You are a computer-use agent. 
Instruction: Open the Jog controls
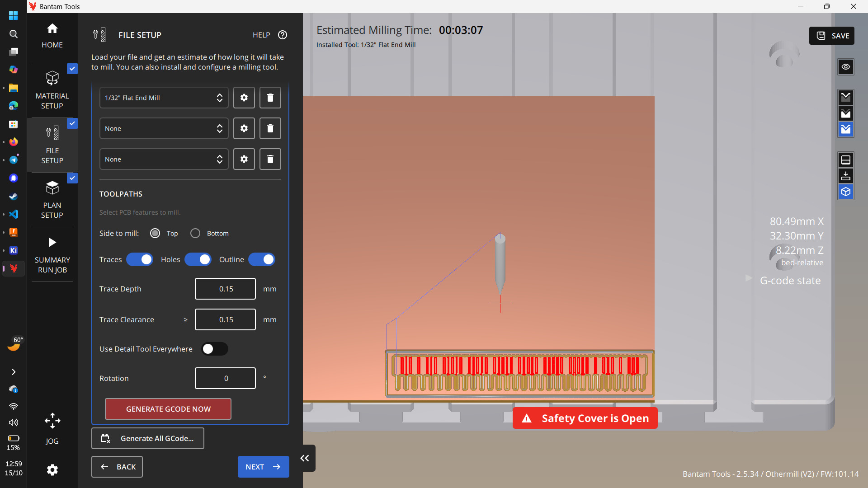[52, 429]
